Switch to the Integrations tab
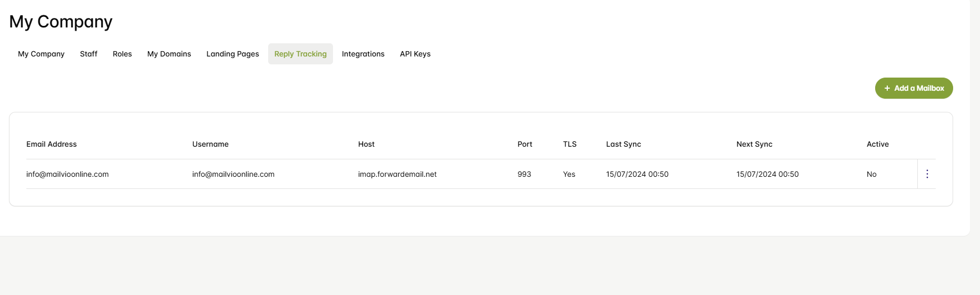 click(x=363, y=54)
